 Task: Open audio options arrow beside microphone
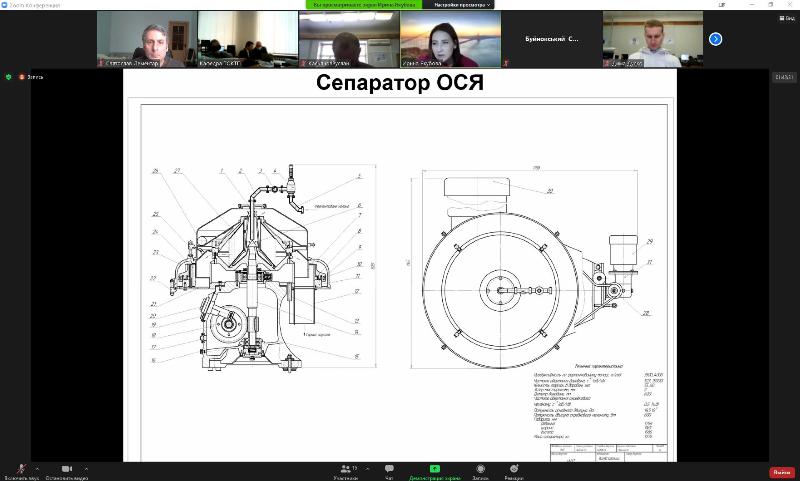(x=37, y=468)
